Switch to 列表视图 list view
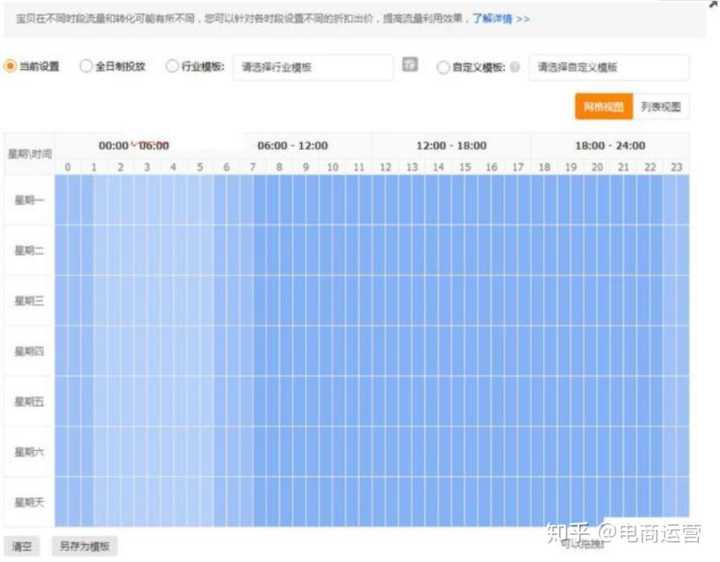 pyautogui.click(x=660, y=107)
